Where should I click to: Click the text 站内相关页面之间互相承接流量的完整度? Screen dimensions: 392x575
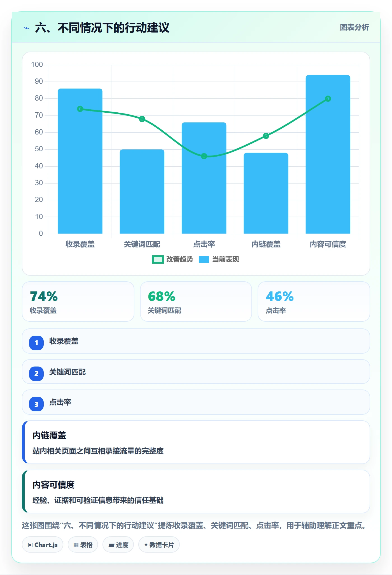(98, 451)
